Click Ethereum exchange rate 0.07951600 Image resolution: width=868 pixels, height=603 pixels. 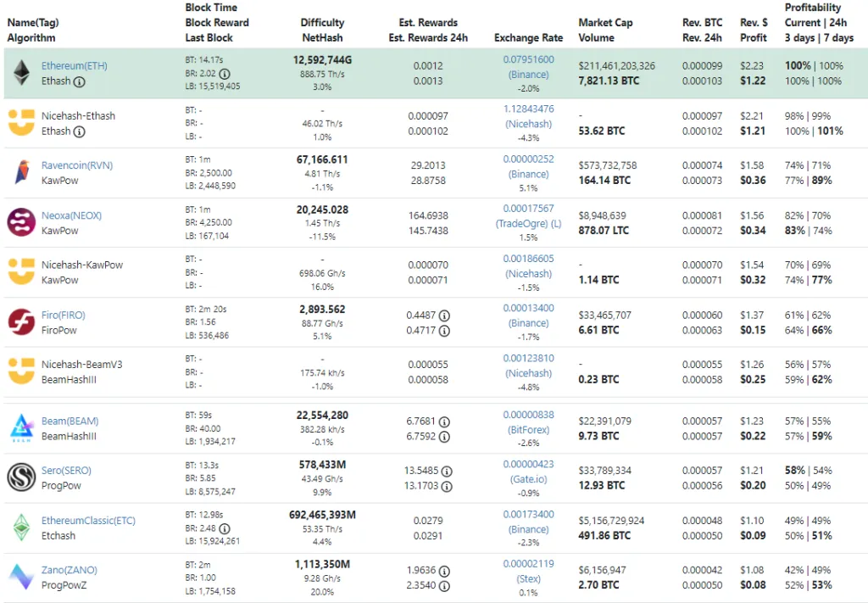point(528,59)
